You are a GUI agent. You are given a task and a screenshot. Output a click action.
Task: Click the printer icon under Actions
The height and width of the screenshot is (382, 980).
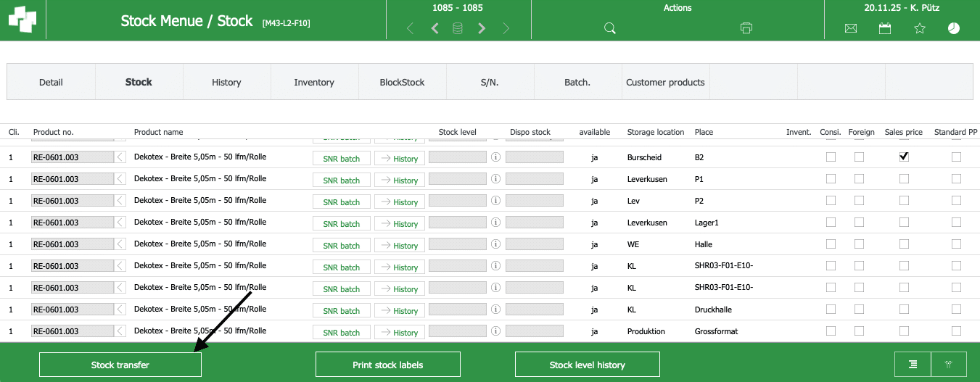(x=746, y=28)
